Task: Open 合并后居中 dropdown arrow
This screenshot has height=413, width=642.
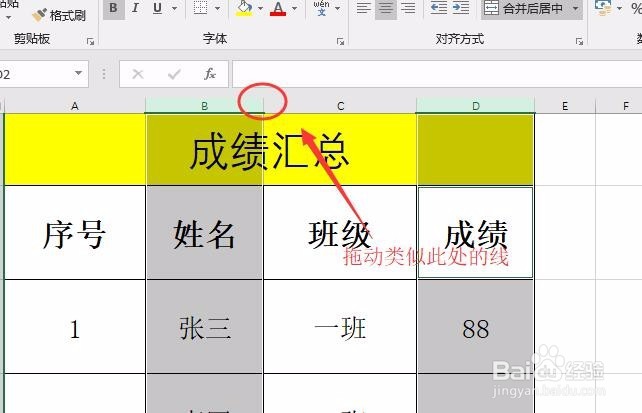Action: 575,9
